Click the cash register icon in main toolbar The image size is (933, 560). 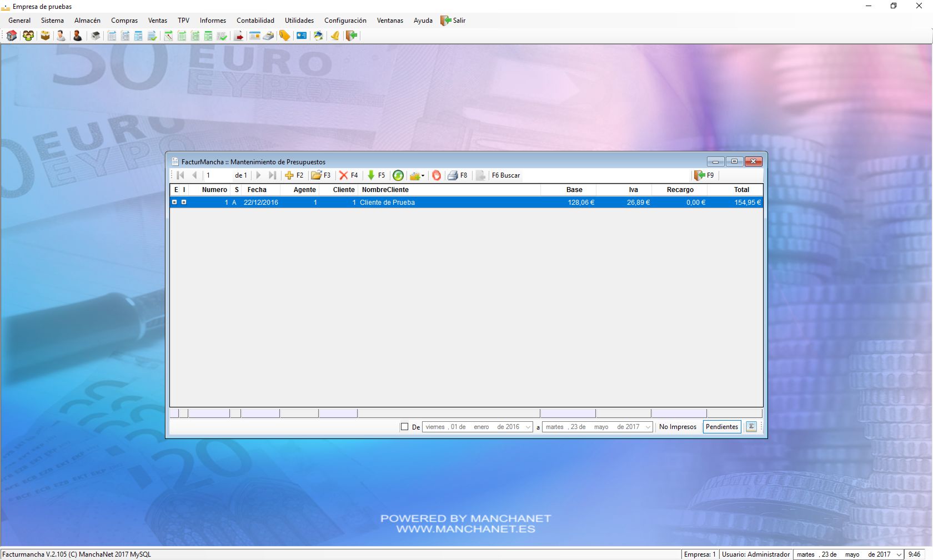[268, 36]
